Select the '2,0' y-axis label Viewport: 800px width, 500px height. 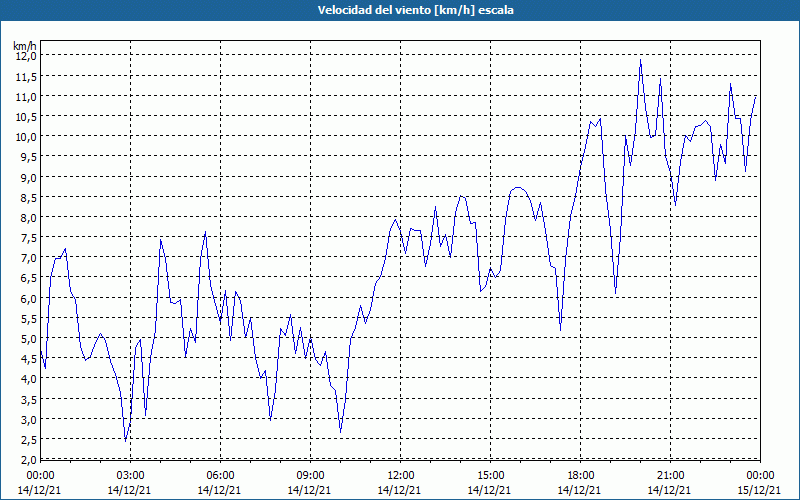tap(29, 459)
